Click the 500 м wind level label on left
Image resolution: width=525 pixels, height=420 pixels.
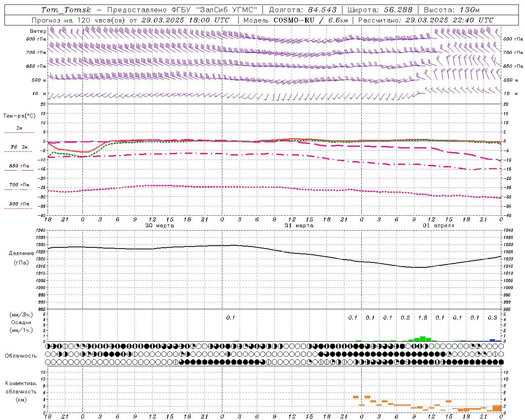[x=39, y=80]
